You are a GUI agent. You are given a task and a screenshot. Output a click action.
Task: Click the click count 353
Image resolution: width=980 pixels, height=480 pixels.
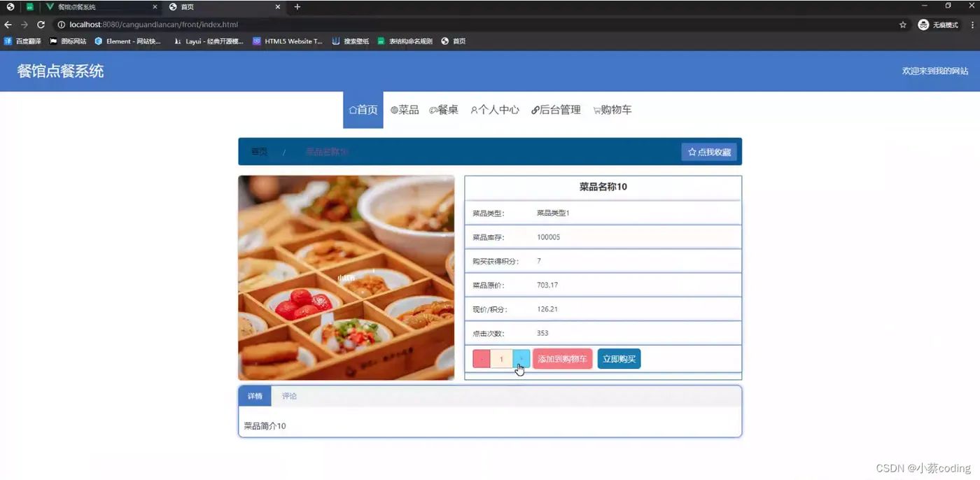tap(542, 333)
